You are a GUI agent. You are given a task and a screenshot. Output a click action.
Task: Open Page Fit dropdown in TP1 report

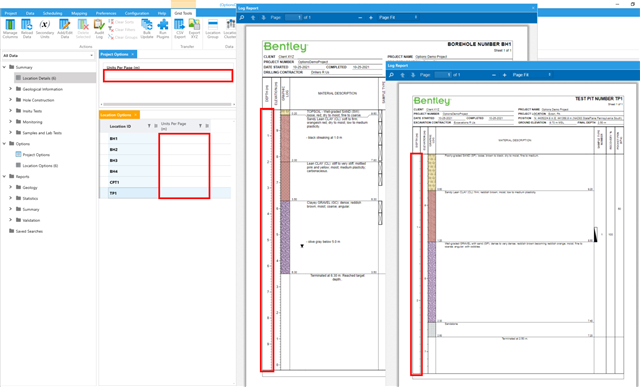[x=549, y=75]
